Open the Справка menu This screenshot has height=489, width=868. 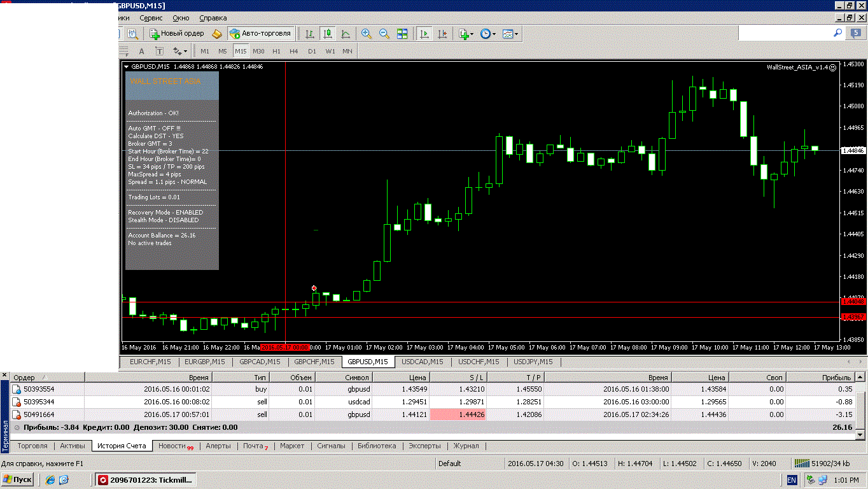(213, 18)
